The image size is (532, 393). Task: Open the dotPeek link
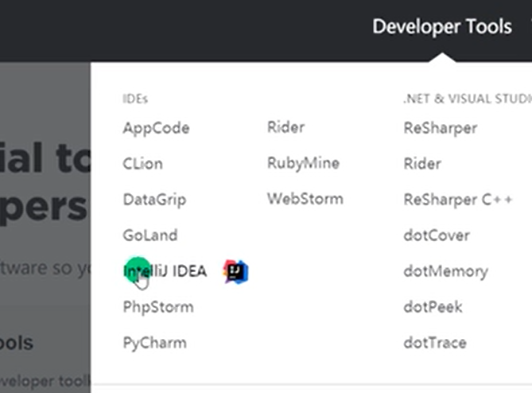433,307
